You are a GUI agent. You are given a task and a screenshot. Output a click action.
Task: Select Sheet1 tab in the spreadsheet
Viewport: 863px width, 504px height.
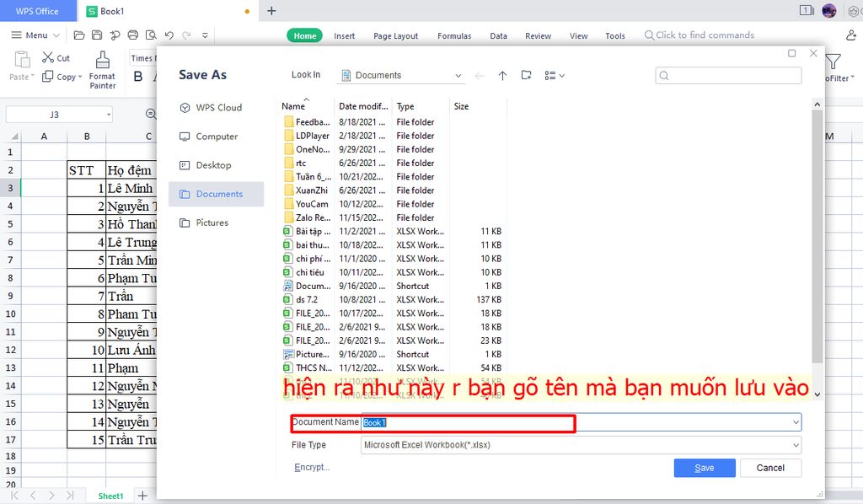(x=110, y=496)
